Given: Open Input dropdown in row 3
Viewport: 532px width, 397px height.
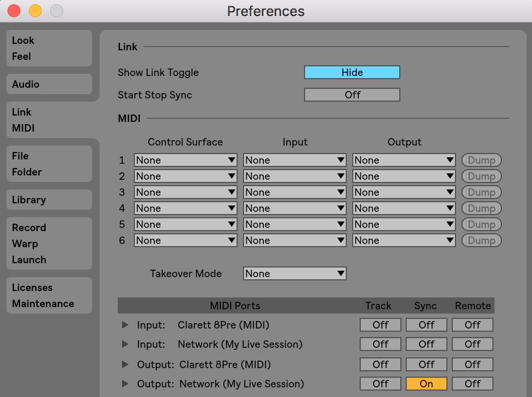Looking at the screenshot, I should click(x=295, y=192).
